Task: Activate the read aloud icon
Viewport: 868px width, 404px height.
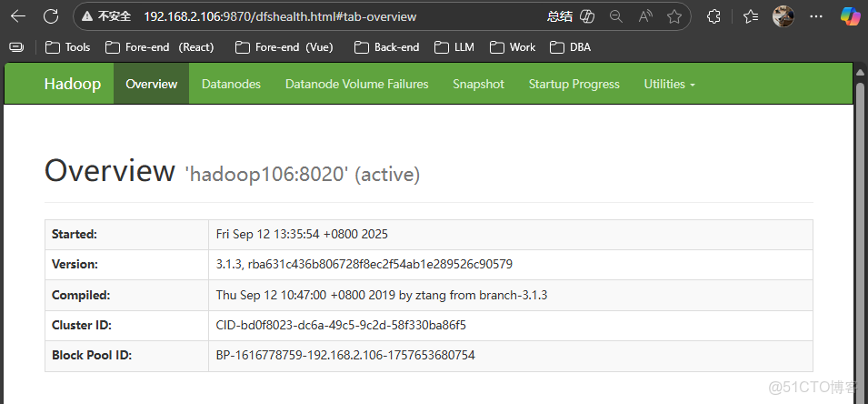Action: tap(645, 16)
